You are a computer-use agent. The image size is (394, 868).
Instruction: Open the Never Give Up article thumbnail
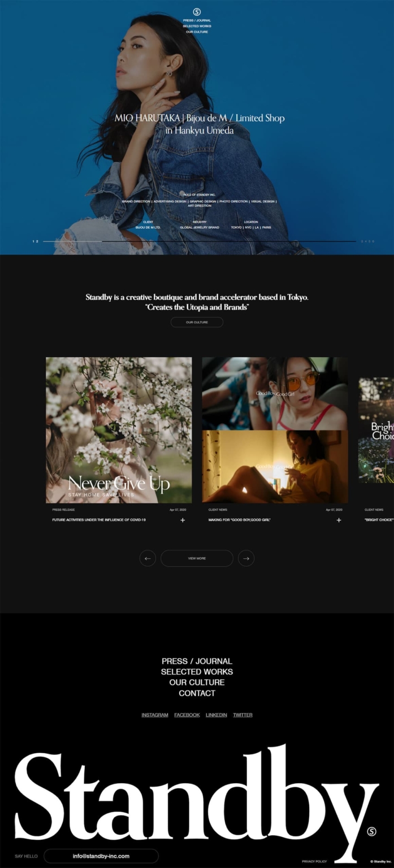[x=119, y=430]
